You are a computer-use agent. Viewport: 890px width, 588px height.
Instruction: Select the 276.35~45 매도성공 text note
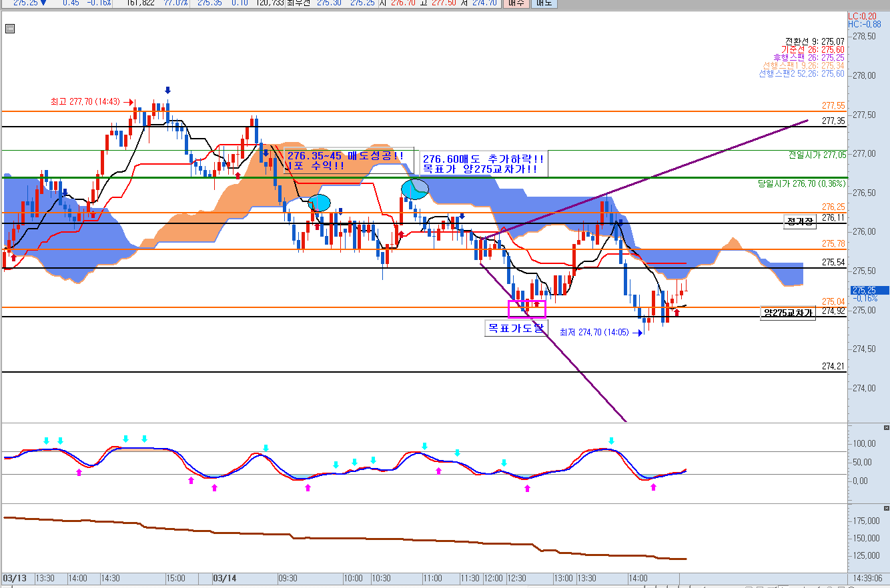[346, 161]
